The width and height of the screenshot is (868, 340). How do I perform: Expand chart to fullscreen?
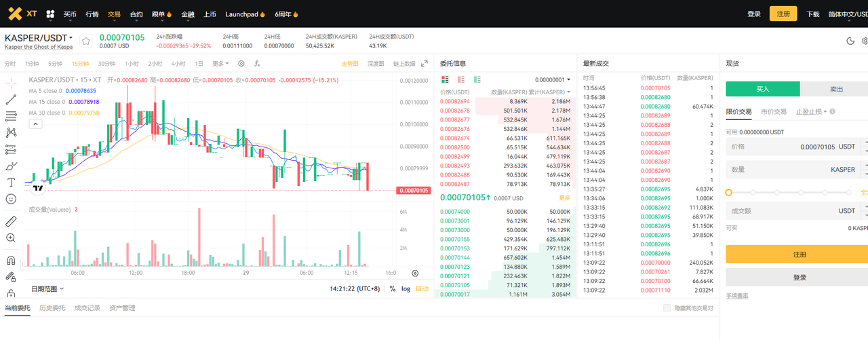425,64
